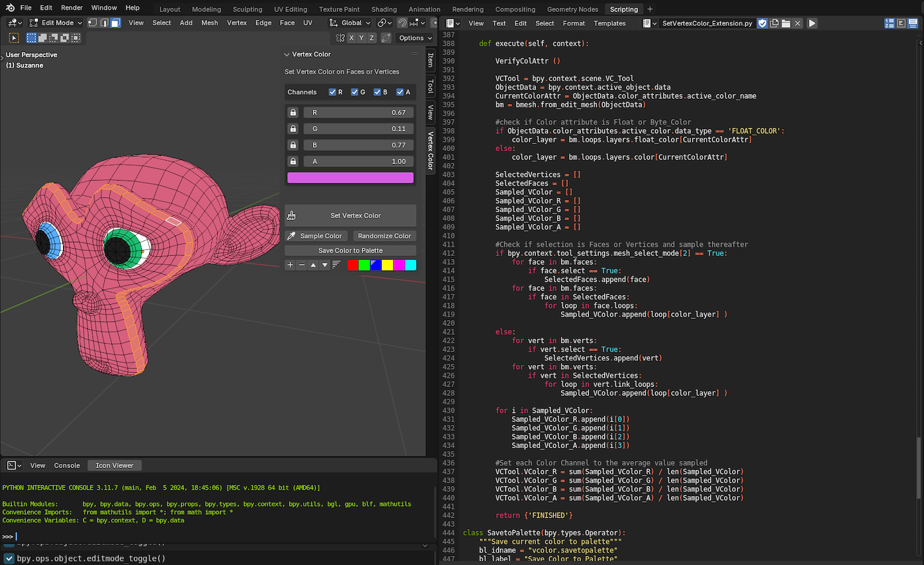Toggle proportional editing
Viewport: 924px width, 565px height.
(435, 22)
